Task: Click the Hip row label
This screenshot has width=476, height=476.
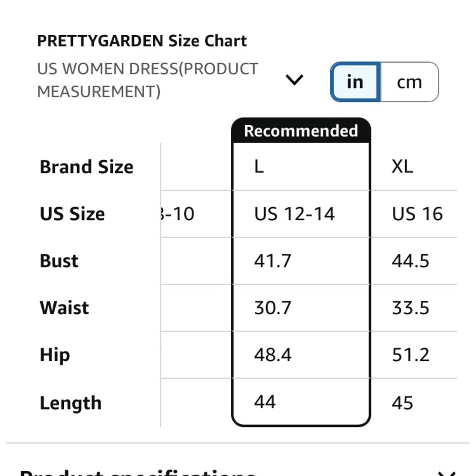Action: click(x=55, y=355)
